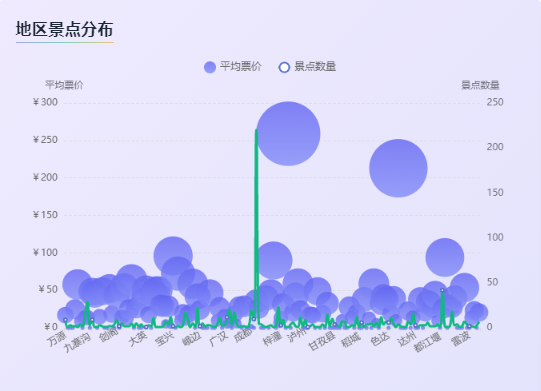Click the 雷波 axis label

461,339
